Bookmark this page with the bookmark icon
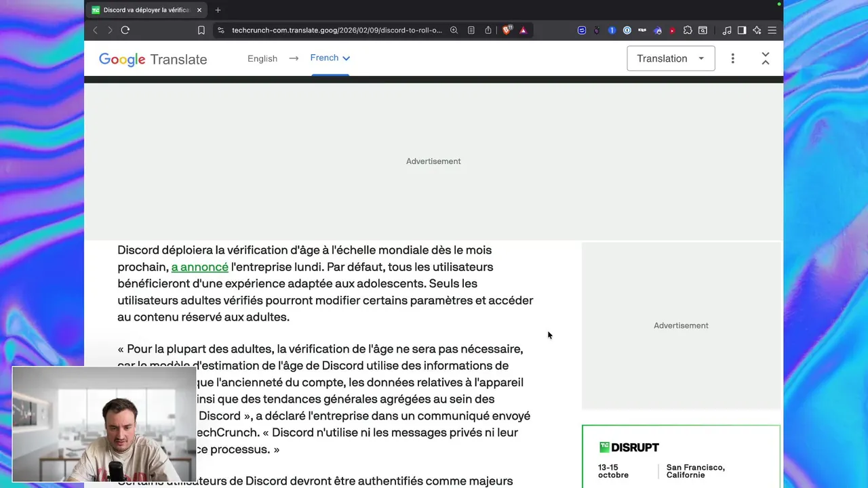 click(201, 30)
